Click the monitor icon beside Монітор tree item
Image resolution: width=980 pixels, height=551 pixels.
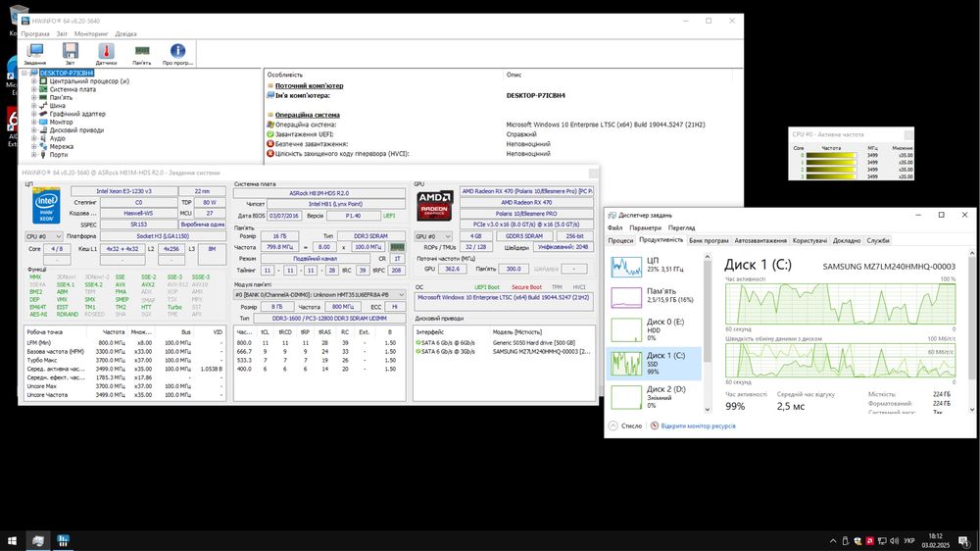tap(43, 122)
